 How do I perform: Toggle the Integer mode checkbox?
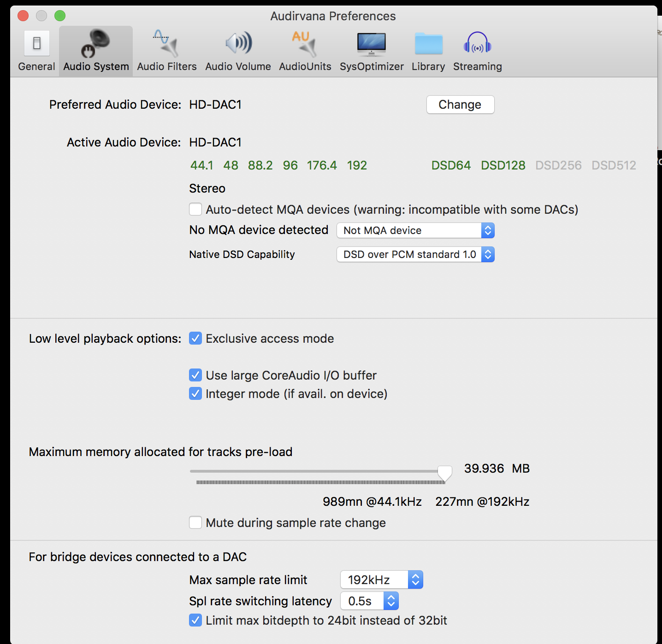[x=195, y=393]
